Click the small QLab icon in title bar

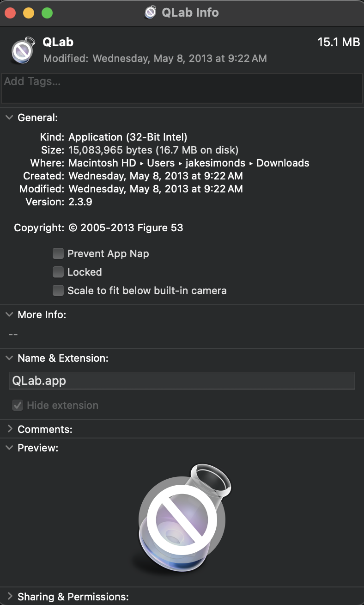pos(151,12)
